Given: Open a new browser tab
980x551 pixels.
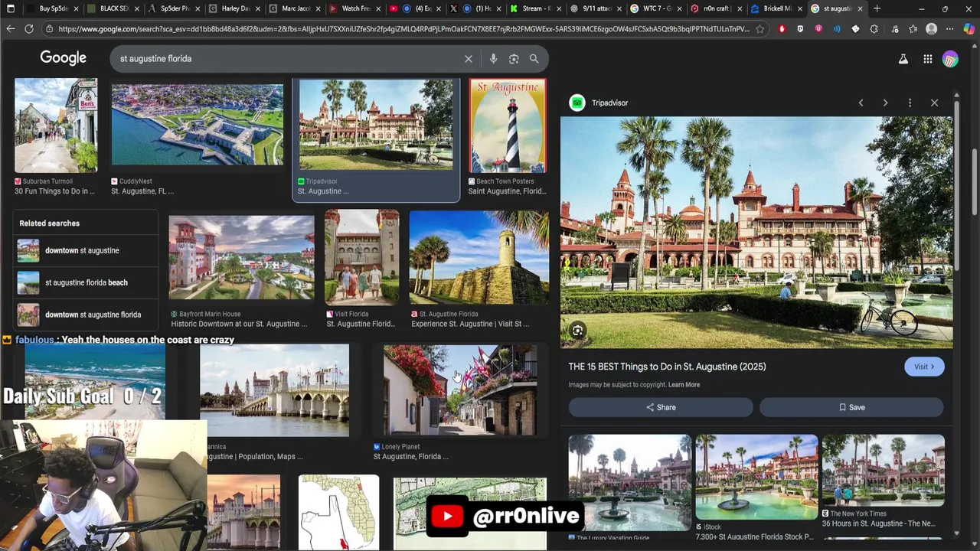Looking at the screenshot, I should tap(877, 8).
